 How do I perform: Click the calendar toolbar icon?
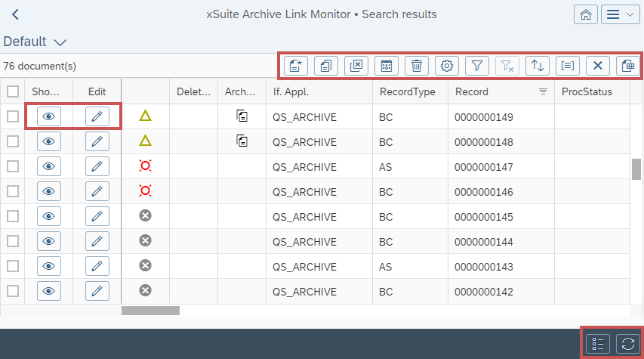click(x=387, y=66)
